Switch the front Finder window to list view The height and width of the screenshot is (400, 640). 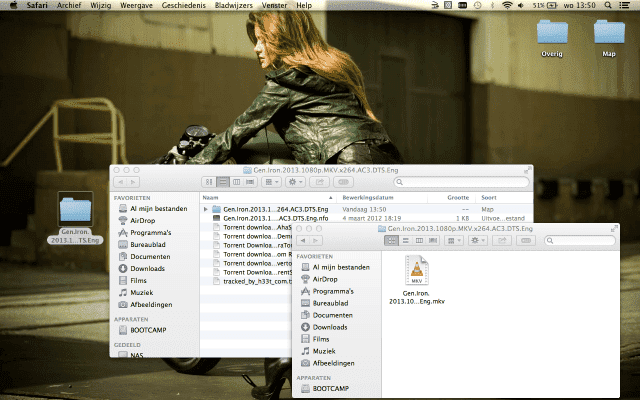point(405,240)
